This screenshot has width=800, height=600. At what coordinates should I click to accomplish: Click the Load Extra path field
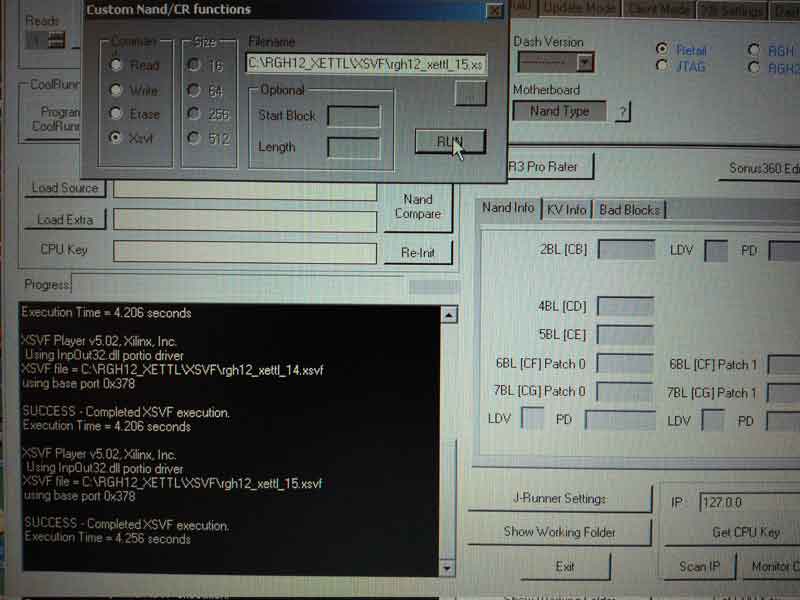click(x=245, y=221)
